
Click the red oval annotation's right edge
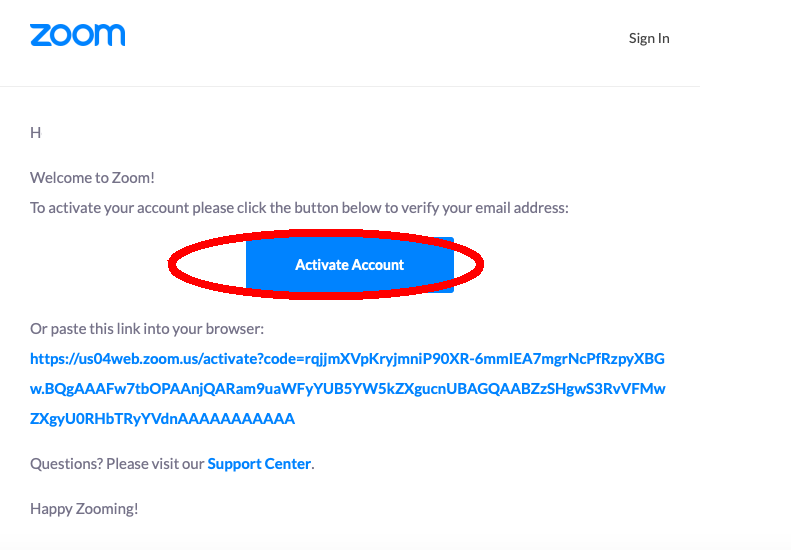[x=479, y=264]
